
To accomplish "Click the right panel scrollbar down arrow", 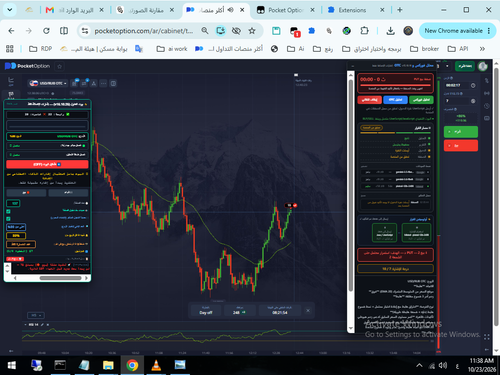I will (350, 329).
